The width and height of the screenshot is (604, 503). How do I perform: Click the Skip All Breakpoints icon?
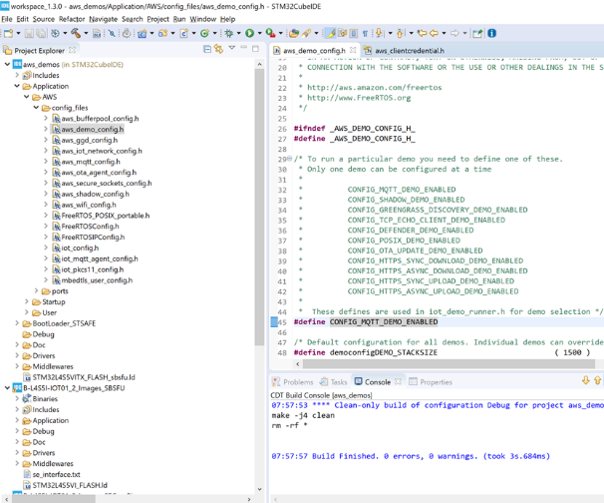[112, 34]
